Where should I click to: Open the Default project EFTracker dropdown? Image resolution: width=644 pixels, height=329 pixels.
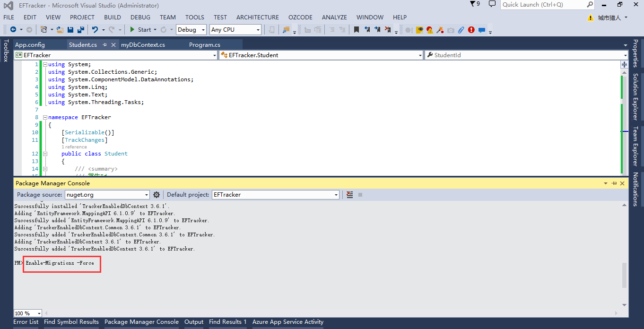336,195
